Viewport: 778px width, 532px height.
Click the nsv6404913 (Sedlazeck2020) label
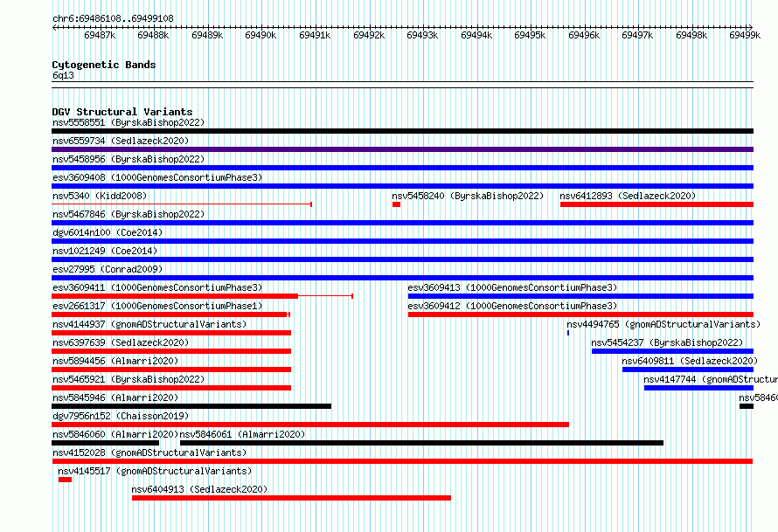click(199, 489)
